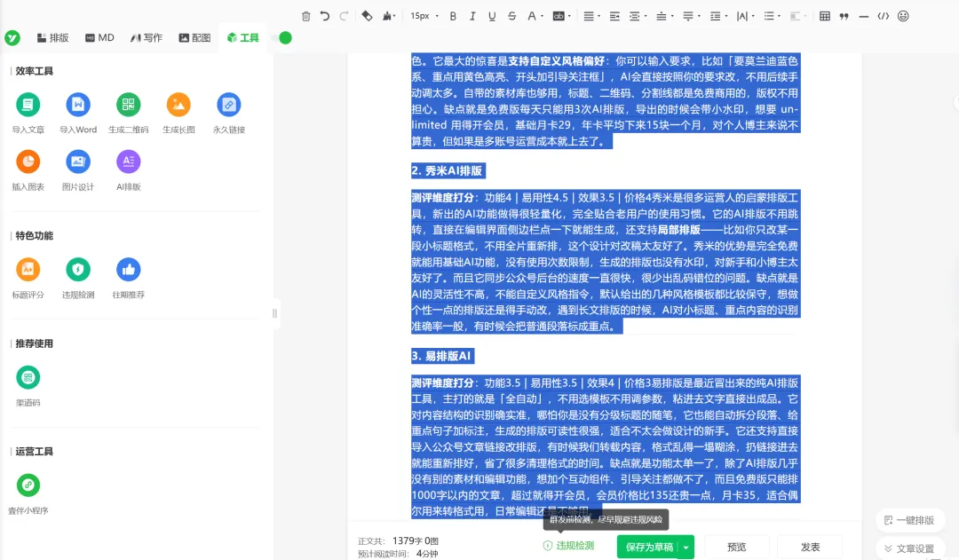
Task: Select the 工具 tab
Action: pos(242,38)
